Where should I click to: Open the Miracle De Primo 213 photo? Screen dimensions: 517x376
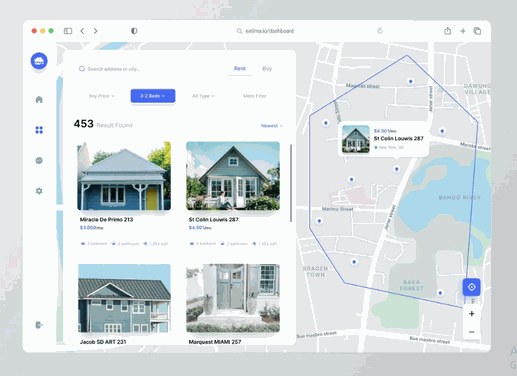click(124, 176)
